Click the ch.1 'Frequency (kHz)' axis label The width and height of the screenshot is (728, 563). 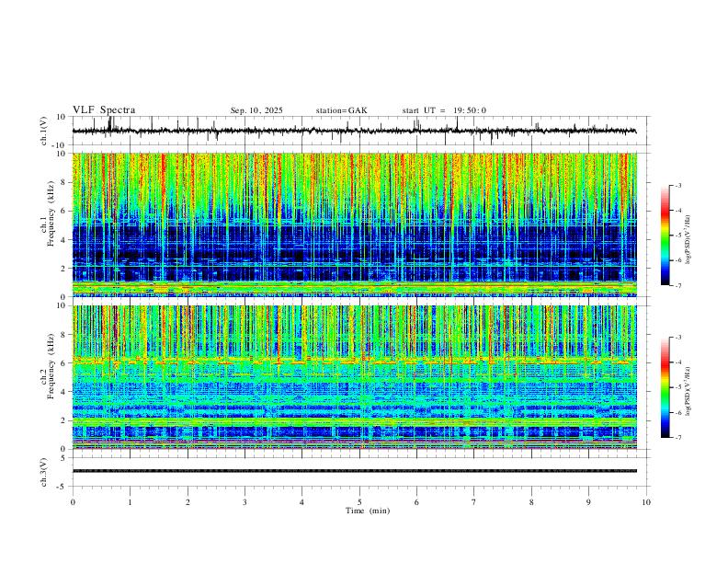click(51, 213)
